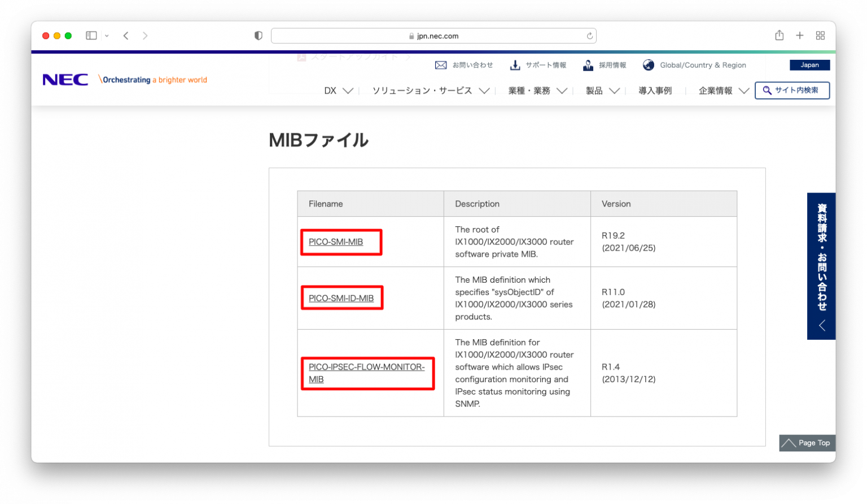867x504 pixels.
Task: Expand the 製品 dropdown menu
Action: pyautogui.click(x=601, y=90)
